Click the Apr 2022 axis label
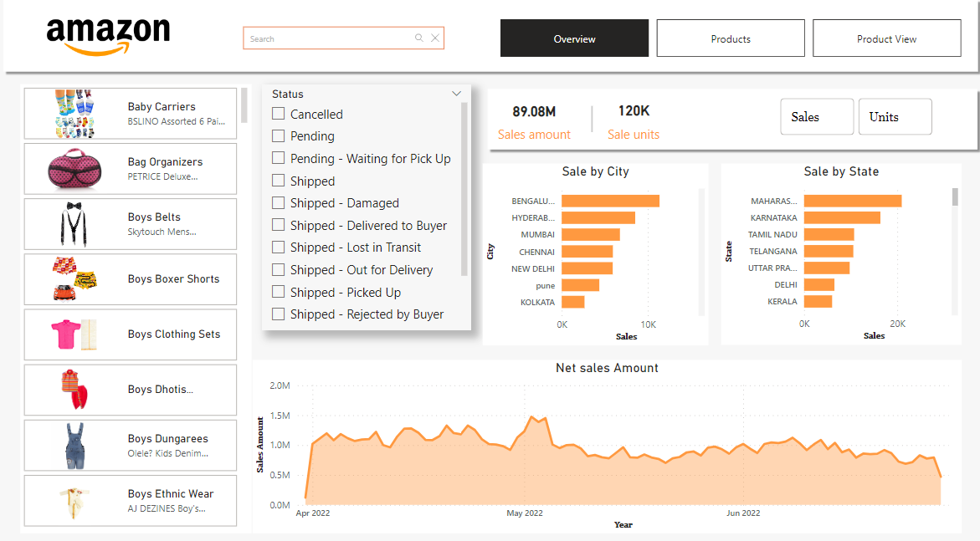The height and width of the screenshot is (541, 980). (312, 513)
